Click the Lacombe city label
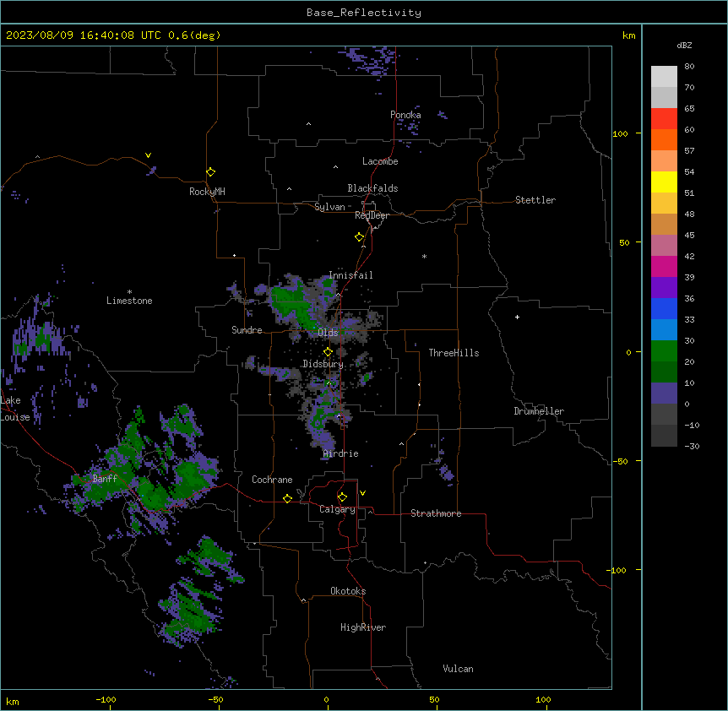 pyautogui.click(x=380, y=161)
